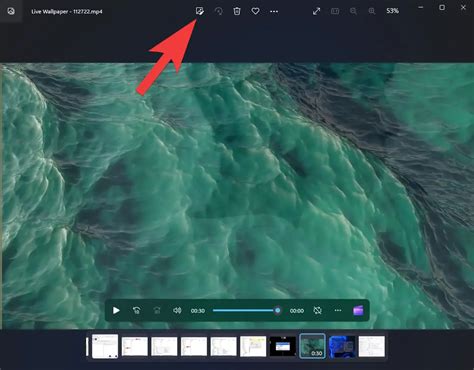The height and width of the screenshot is (370, 474).
Task: Open the Edit & create video icon
Action: (x=199, y=11)
